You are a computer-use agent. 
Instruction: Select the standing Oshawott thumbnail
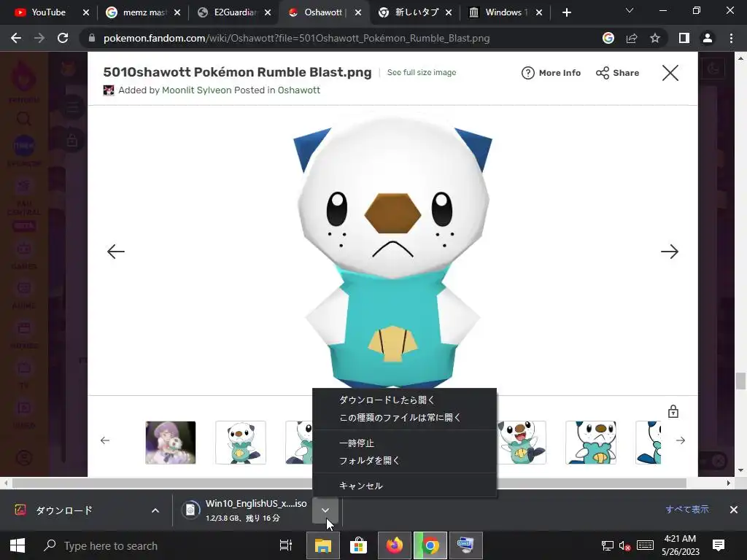241,443
